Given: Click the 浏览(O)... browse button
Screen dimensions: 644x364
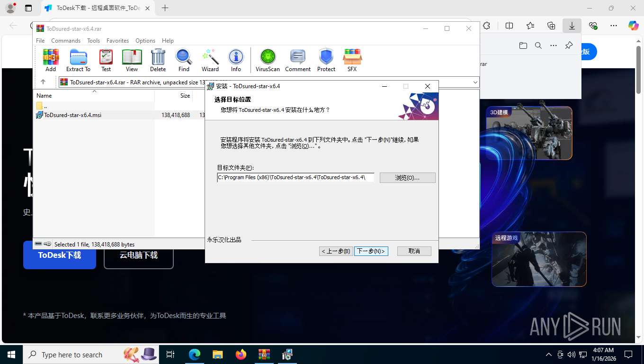Looking at the screenshot, I should (407, 178).
